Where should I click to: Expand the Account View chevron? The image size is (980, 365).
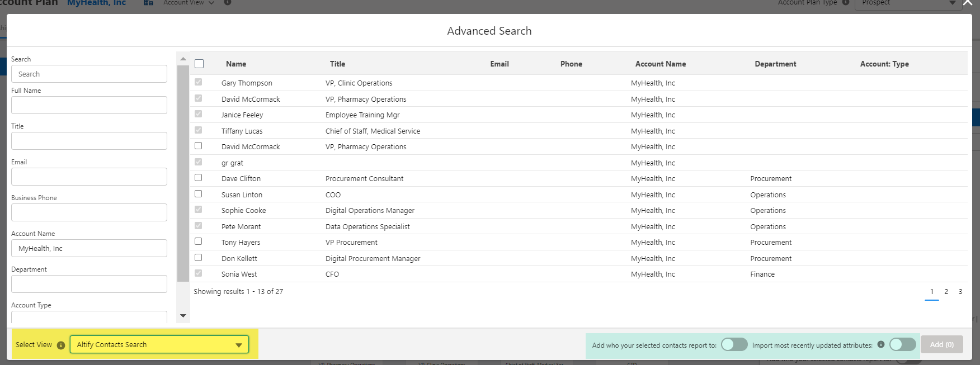coord(211,3)
